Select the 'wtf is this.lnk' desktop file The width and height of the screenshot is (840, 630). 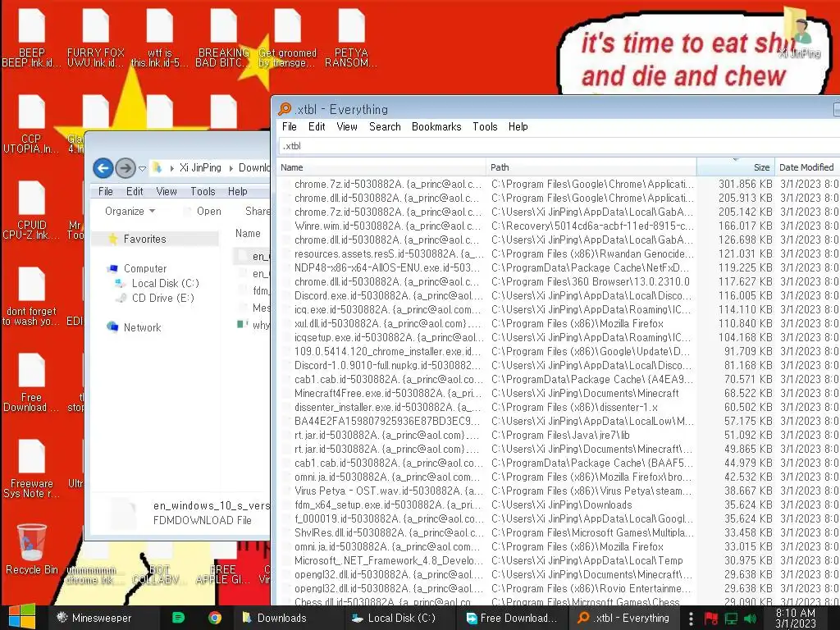tap(160, 38)
